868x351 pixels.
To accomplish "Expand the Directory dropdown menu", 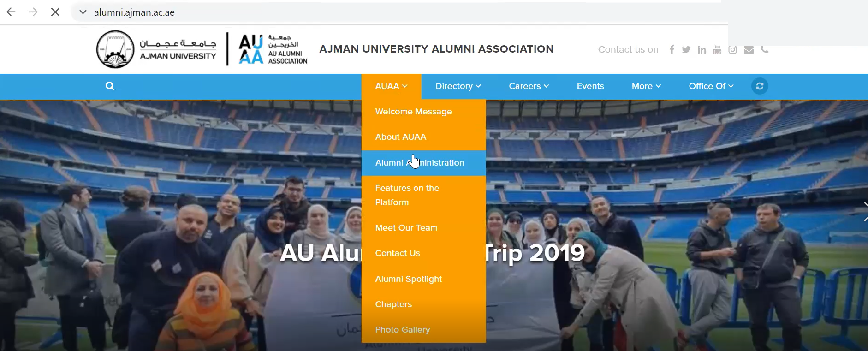I will tap(458, 86).
